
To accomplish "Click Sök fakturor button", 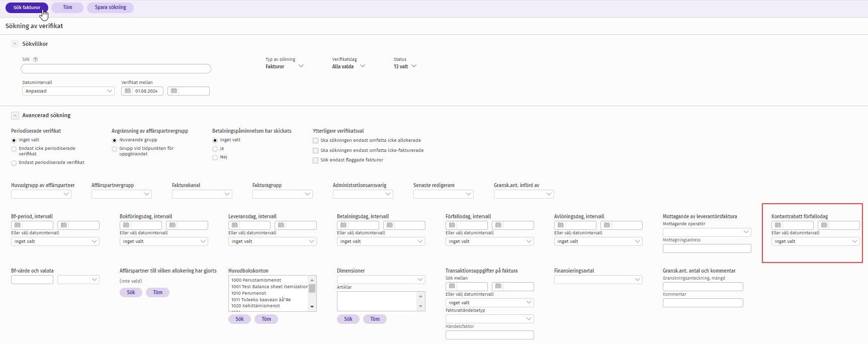I will [x=27, y=8].
